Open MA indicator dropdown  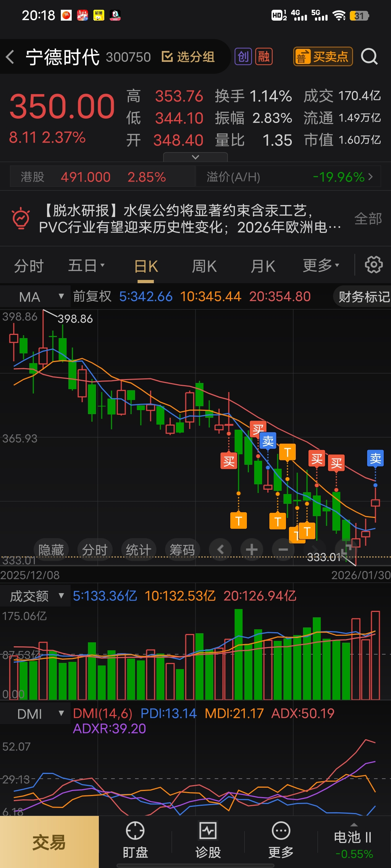point(35,297)
